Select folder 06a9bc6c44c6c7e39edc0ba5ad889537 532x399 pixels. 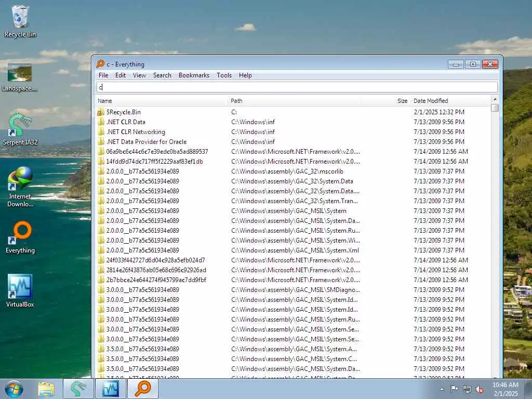(x=157, y=151)
